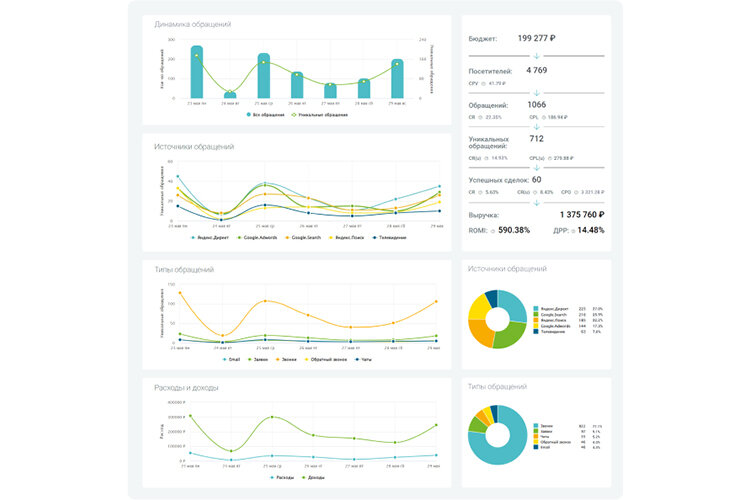This screenshot has width=750, height=500.
Task: Click the 28 мая bar in dynamics chart
Action: (x=364, y=89)
